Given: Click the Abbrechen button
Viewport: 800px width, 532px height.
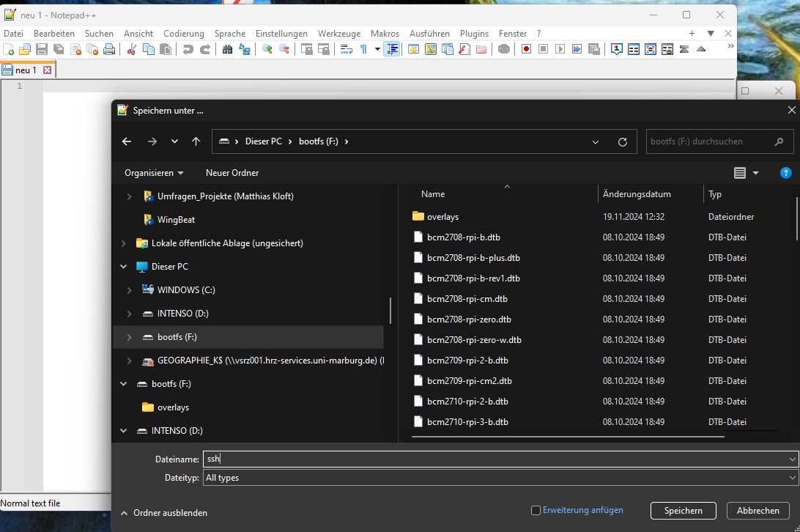Looking at the screenshot, I should (x=758, y=511).
